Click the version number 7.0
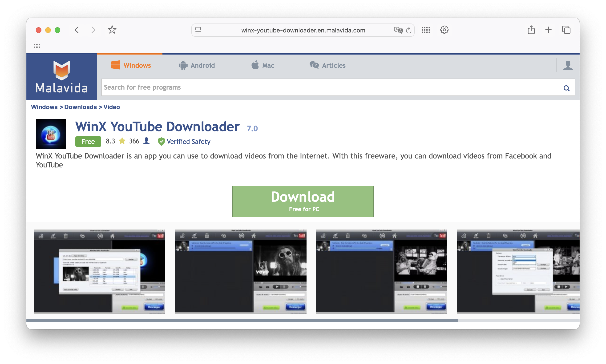The image size is (606, 364). [x=252, y=129]
